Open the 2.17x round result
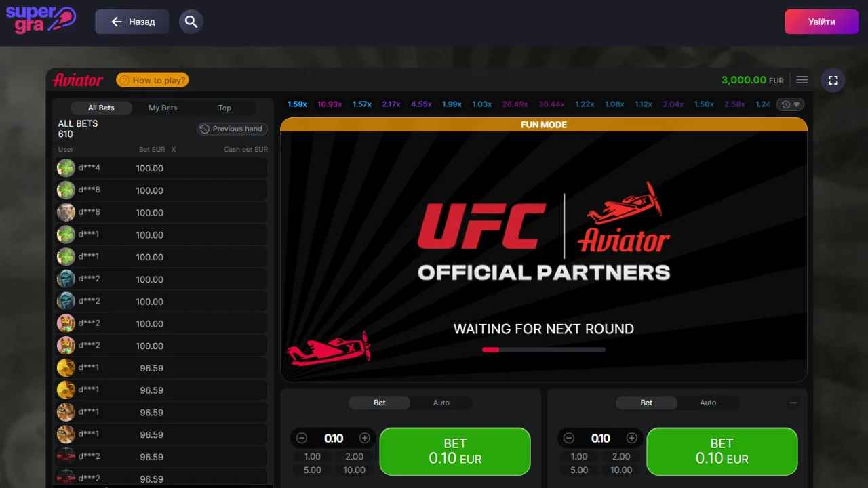 click(x=391, y=104)
